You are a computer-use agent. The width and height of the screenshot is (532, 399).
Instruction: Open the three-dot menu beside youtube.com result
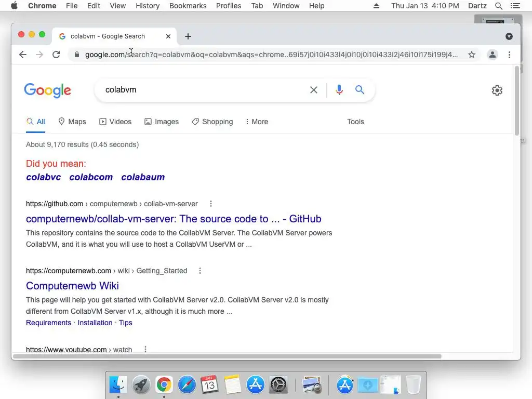pyautogui.click(x=145, y=349)
